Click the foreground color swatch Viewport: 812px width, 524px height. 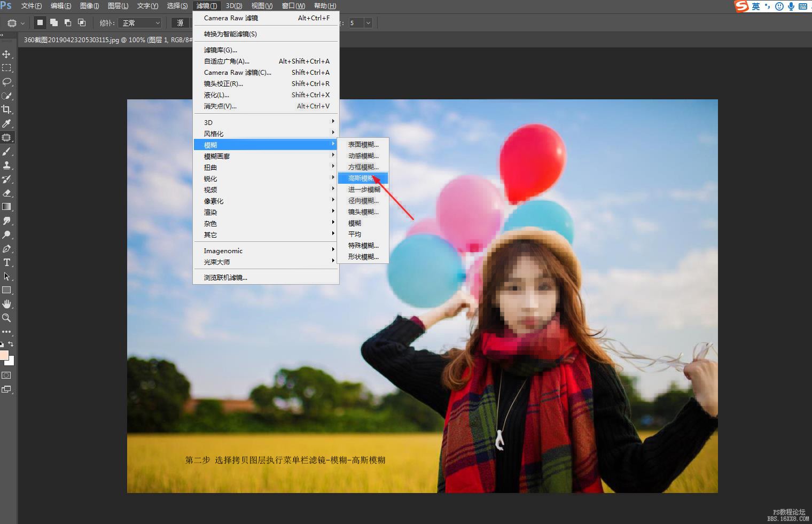click(x=3, y=355)
